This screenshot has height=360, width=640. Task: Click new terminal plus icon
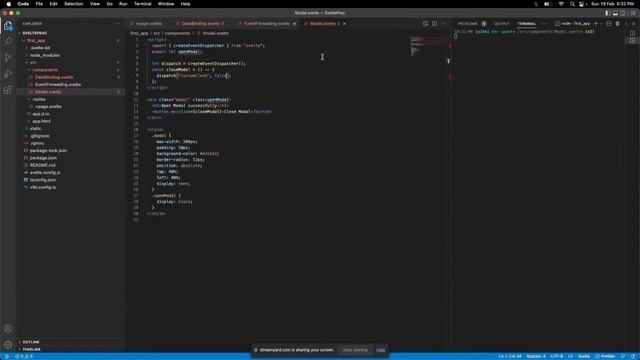click(x=596, y=24)
